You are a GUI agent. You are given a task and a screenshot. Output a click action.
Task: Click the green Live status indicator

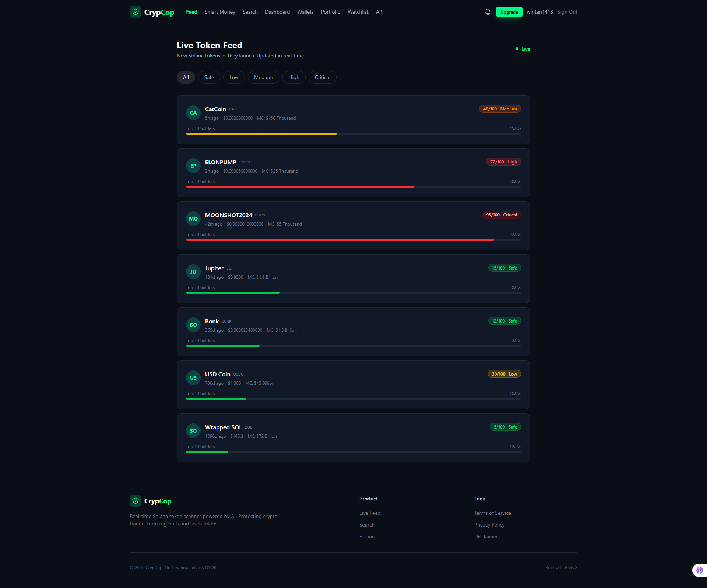click(x=523, y=49)
